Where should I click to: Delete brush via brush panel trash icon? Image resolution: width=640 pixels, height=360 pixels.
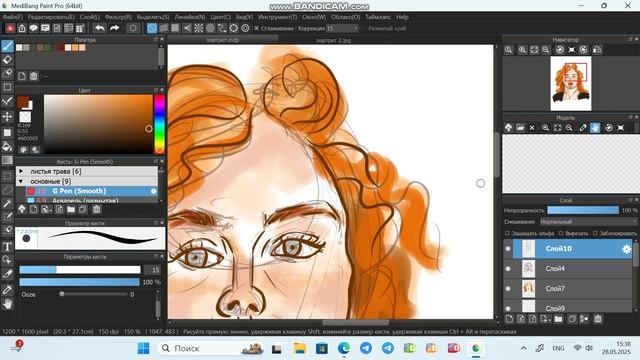click(96, 209)
